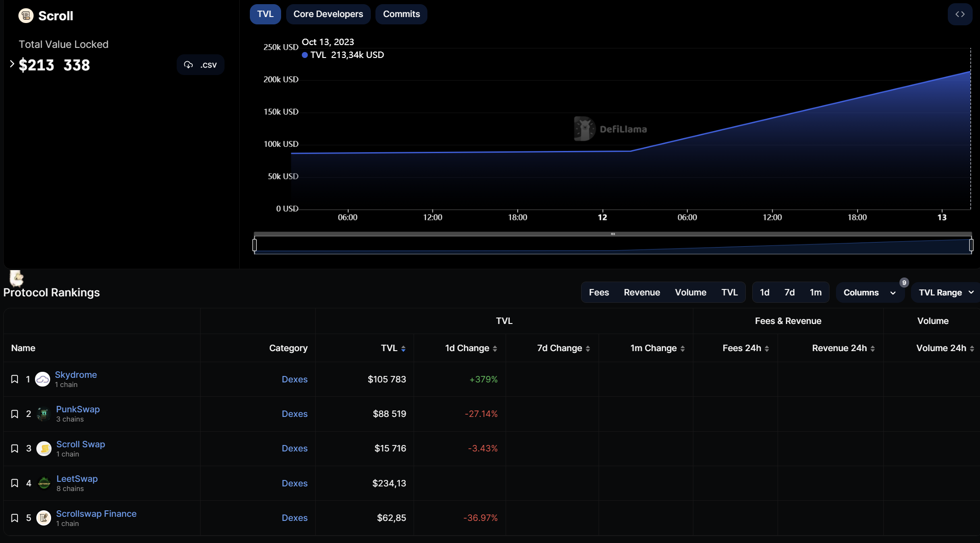The width and height of the screenshot is (980, 543).
Task: Click the Name column header
Action: (x=23, y=348)
